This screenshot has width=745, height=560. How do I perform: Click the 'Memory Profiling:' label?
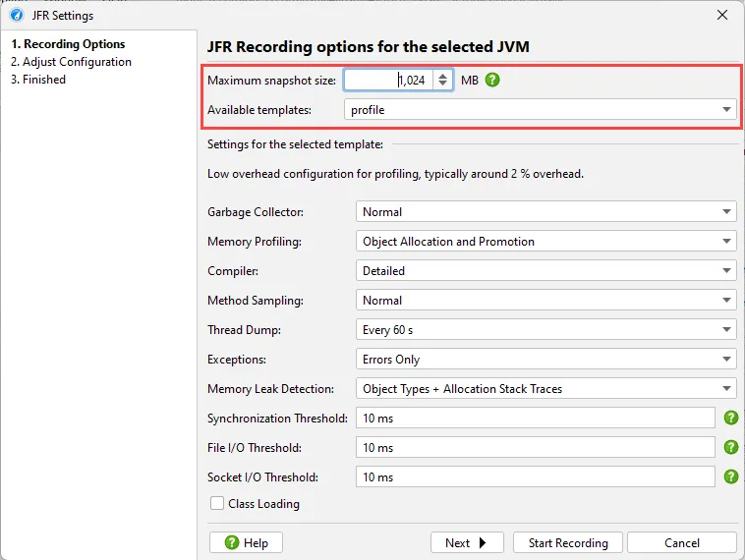[255, 242]
